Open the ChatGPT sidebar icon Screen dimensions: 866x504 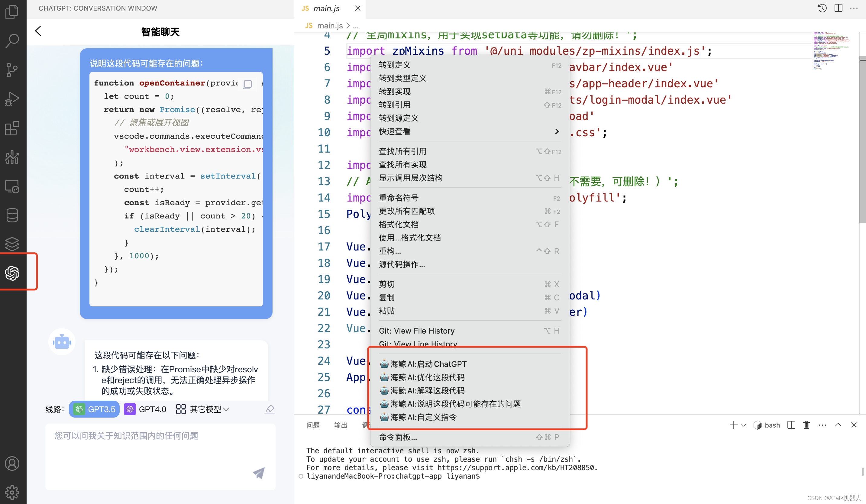pyautogui.click(x=12, y=273)
